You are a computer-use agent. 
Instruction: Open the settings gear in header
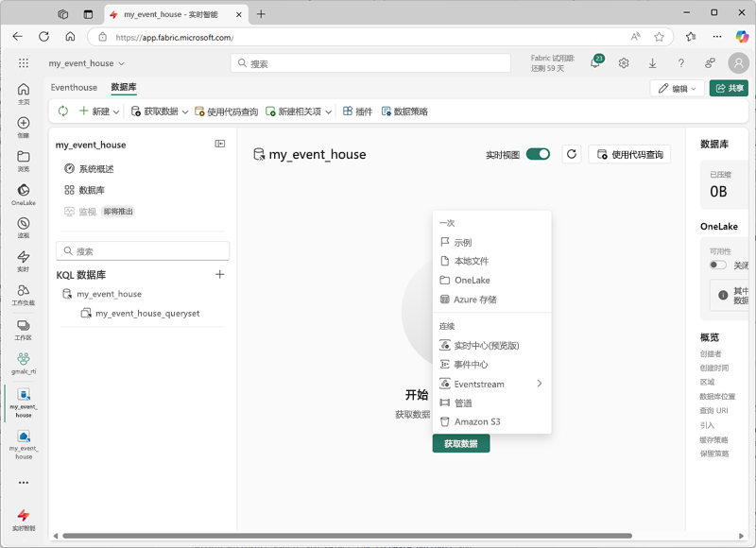point(624,63)
